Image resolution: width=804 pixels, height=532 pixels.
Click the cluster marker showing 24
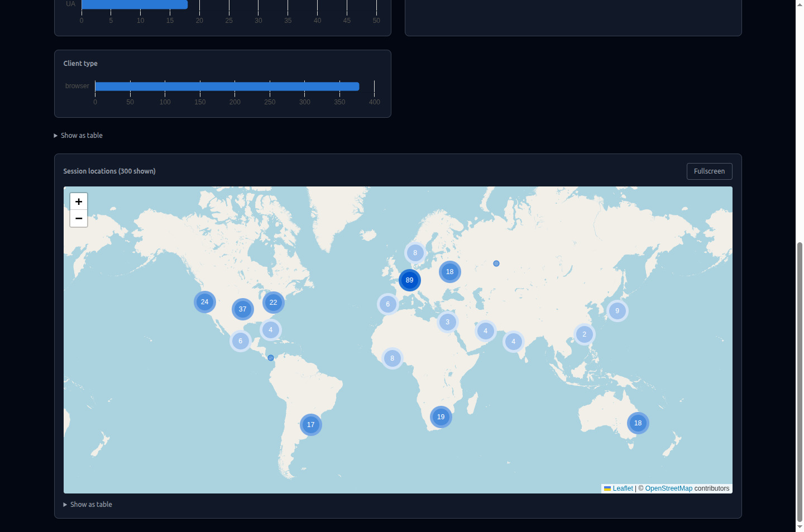205,302
